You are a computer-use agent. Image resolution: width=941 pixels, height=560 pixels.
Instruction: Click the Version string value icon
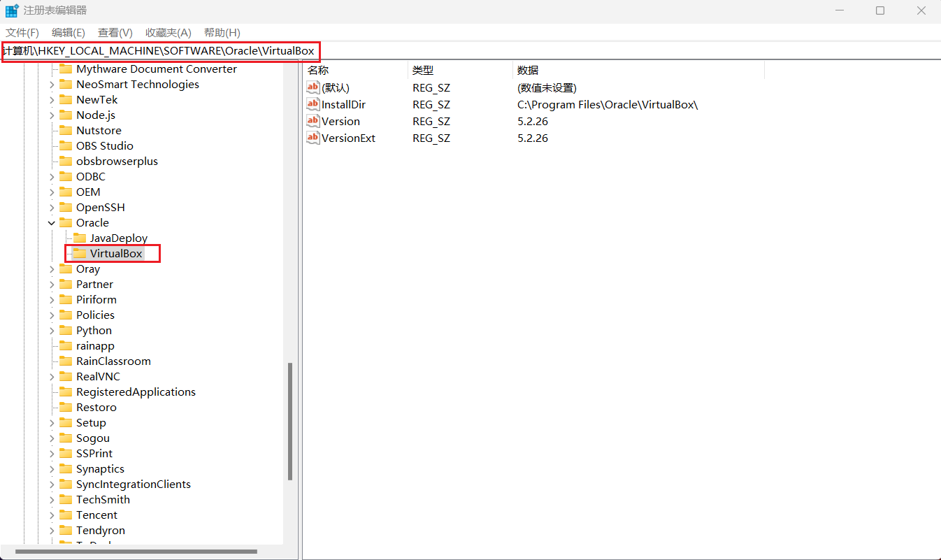313,121
